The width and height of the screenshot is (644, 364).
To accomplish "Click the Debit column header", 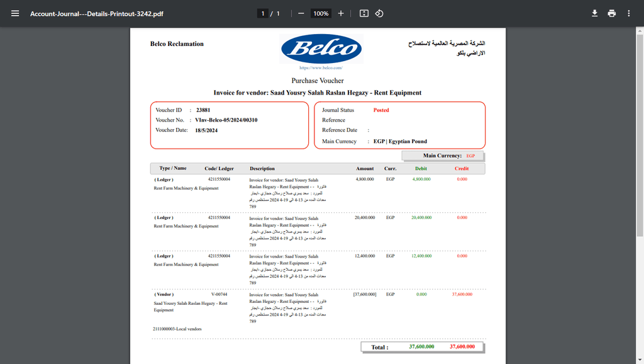I will 421,169.
